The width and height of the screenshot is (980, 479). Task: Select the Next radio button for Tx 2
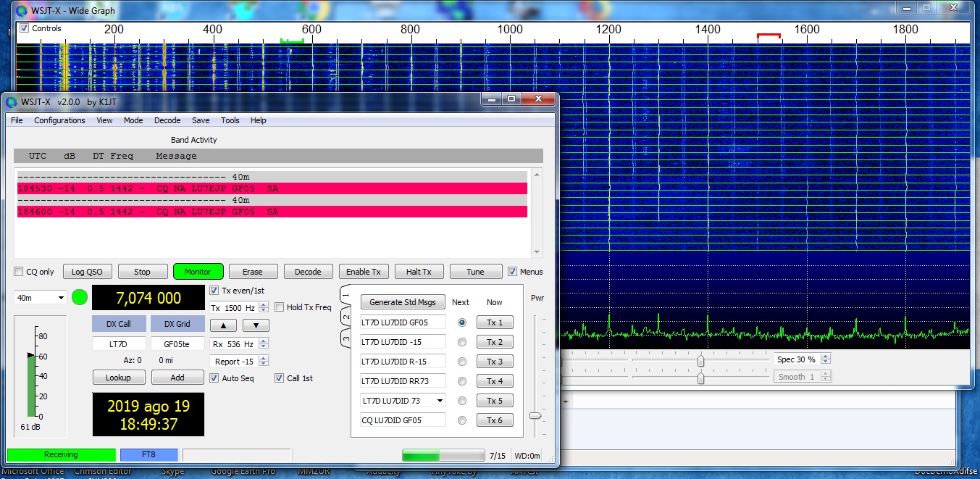point(462,342)
